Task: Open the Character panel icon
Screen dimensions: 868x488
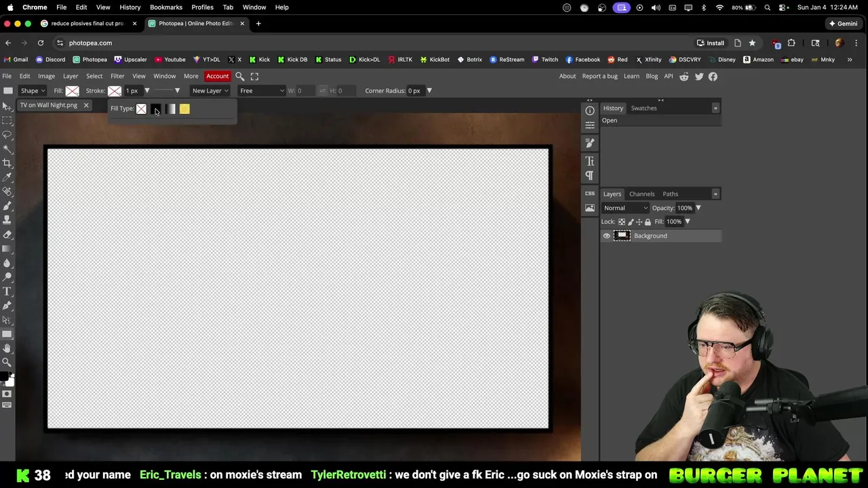Action: pyautogui.click(x=590, y=161)
